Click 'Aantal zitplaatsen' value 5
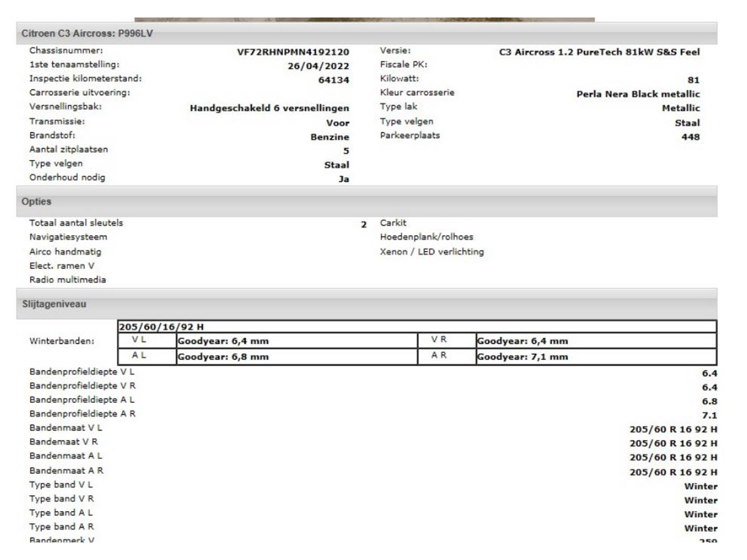 tap(346, 151)
